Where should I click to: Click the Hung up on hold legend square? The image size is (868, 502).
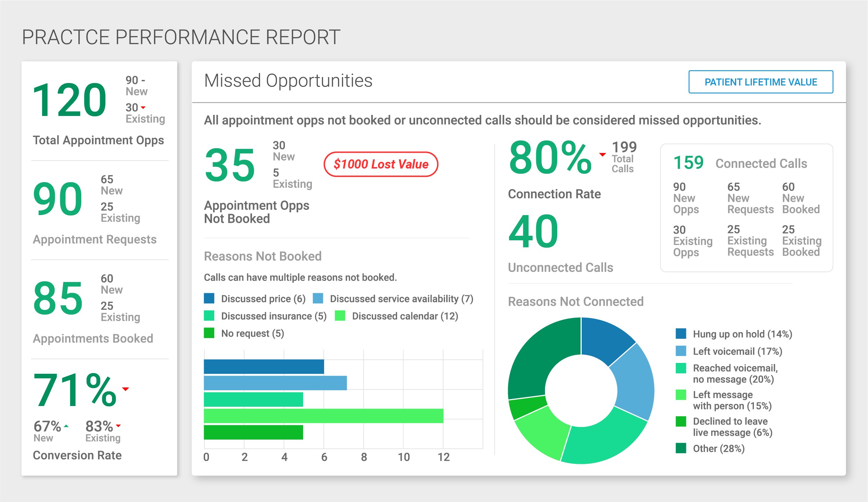pyautogui.click(x=680, y=334)
